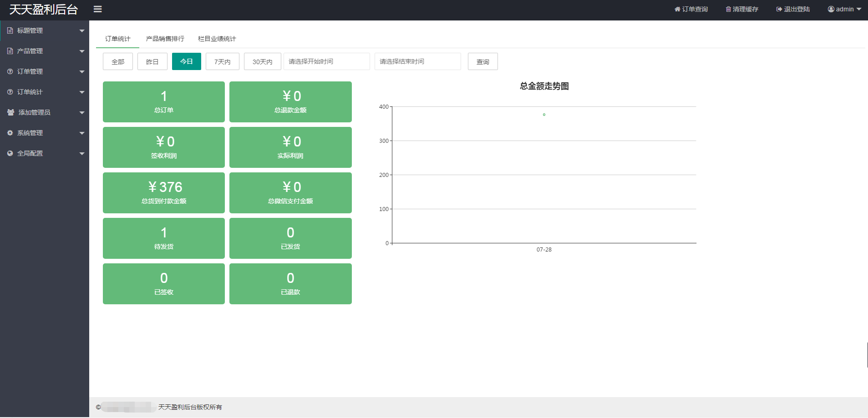
Task: Click the document icon beside 标题管理
Action: [x=10, y=30]
